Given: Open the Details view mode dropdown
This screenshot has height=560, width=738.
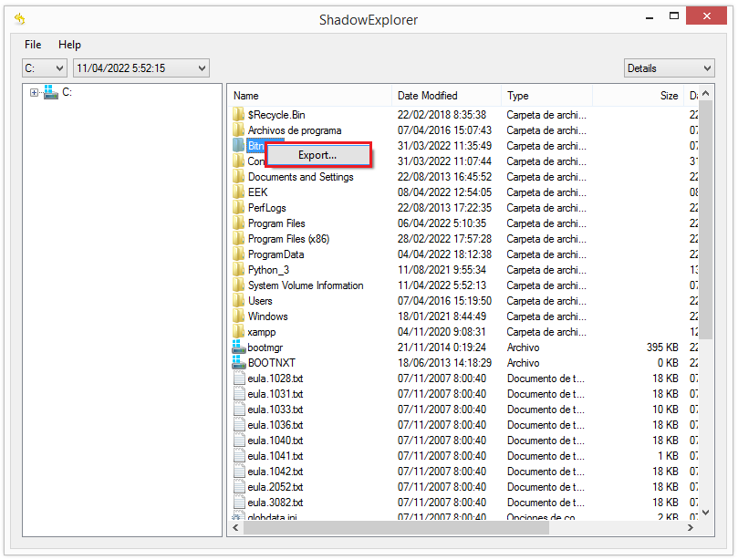Looking at the screenshot, I should click(669, 68).
